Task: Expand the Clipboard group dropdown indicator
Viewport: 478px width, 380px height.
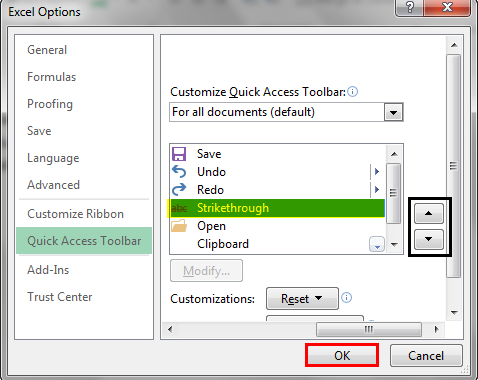Action: [x=377, y=244]
